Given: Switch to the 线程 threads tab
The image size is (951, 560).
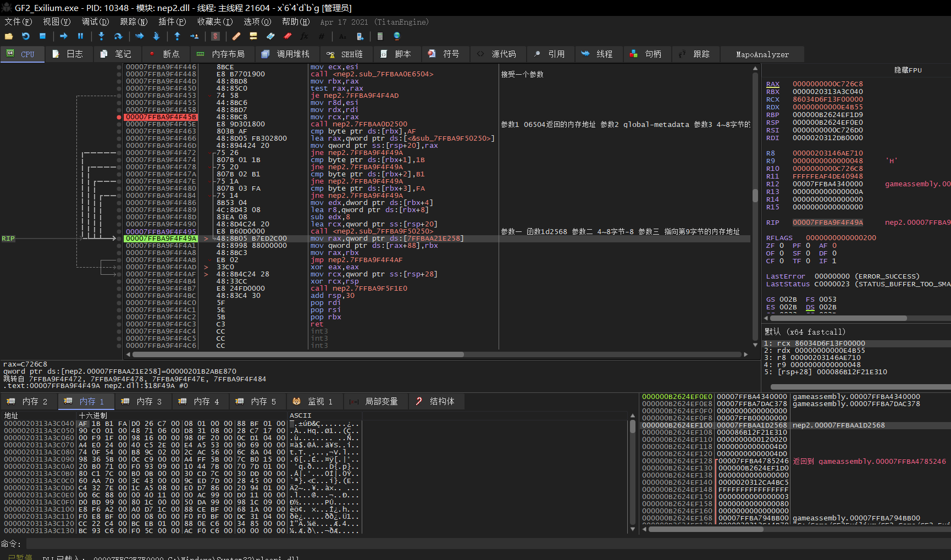Looking at the screenshot, I should coord(598,54).
